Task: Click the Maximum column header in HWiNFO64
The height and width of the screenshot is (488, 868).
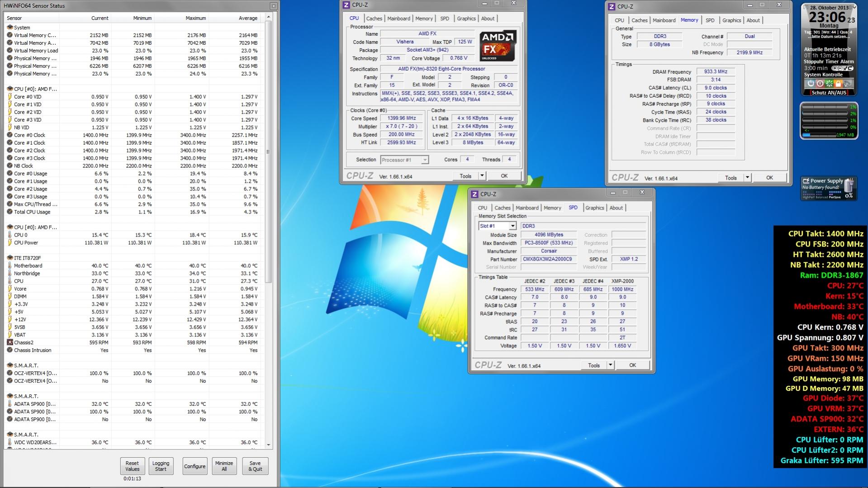Action: point(181,18)
